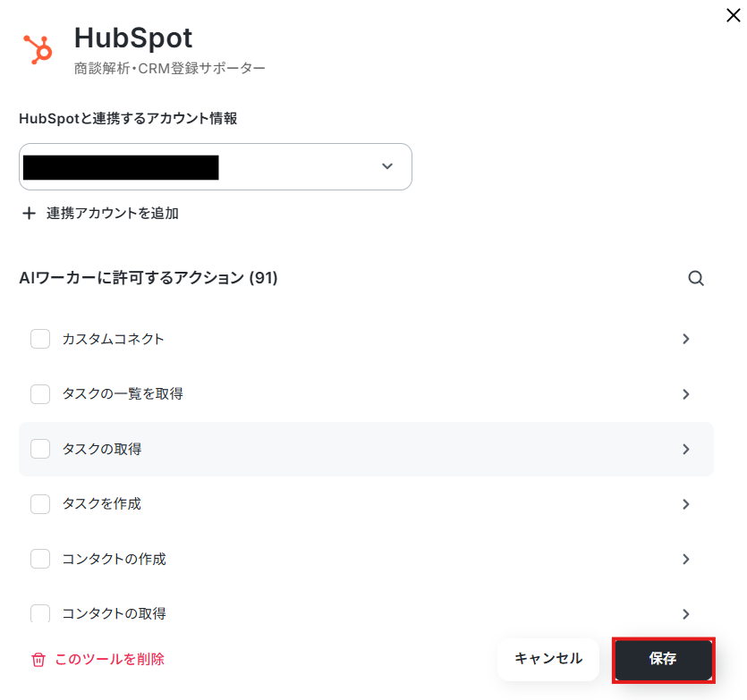Click 連携アカウントを追加 link
Screen dimensions: 747x700
pyautogui.click(x=113, y=214)
